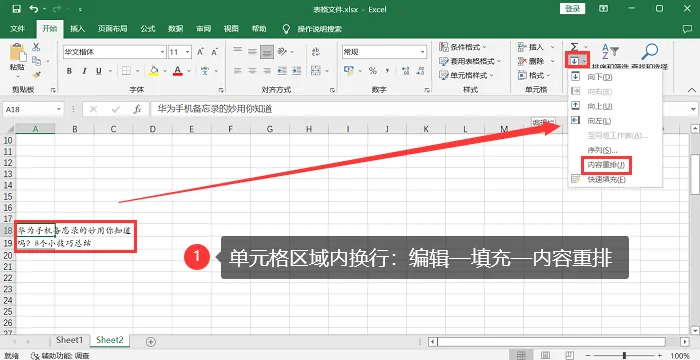700x360 pixels.
Task: Click the comma style icon
Action: tap(388, 71)
